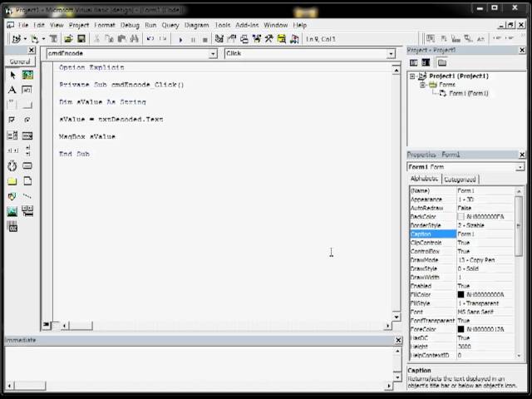Open Object Browser from the toolbar
Viewport: 532px width, 399px height.
[257, 39]
